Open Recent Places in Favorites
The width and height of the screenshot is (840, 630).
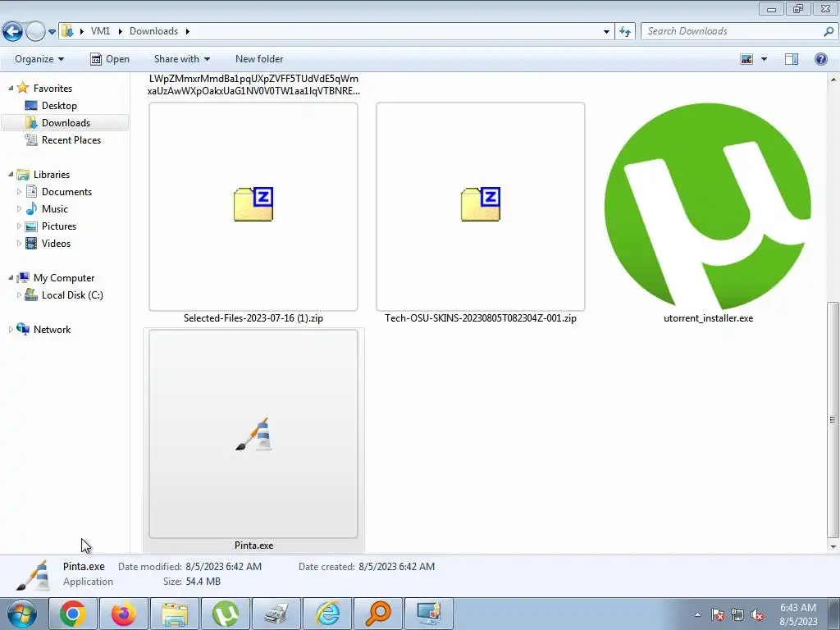(71, 139)
